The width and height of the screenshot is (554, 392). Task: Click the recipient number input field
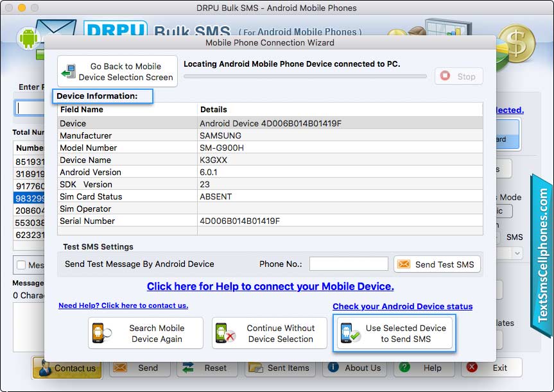click(x=30, y=108)
